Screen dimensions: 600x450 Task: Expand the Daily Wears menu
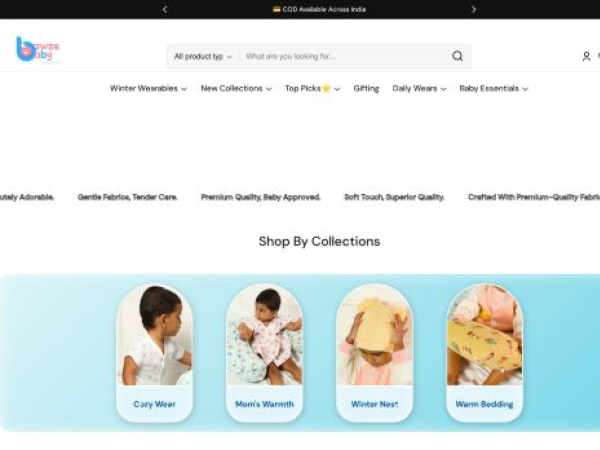419,88
